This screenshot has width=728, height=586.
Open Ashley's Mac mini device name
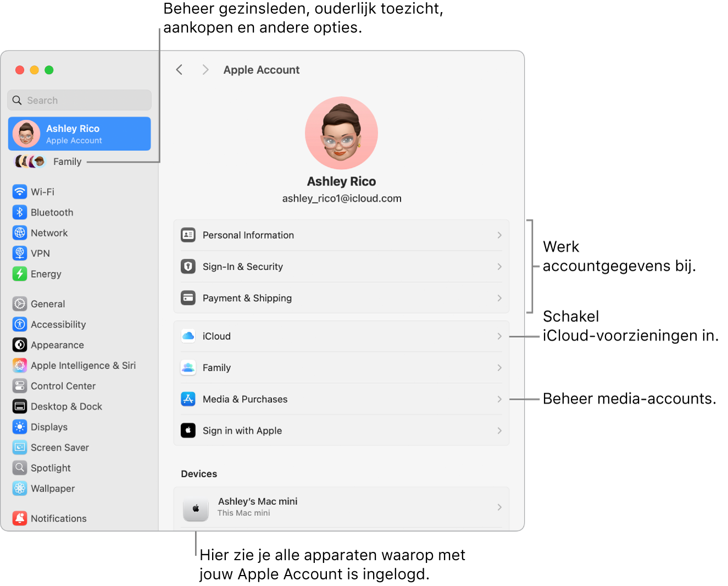pos(258,501)
